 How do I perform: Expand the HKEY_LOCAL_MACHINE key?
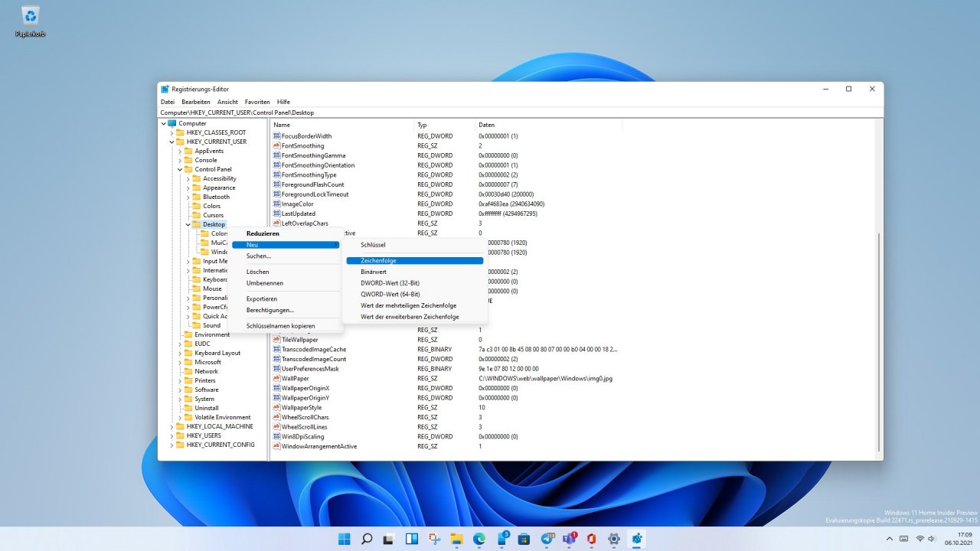coord(171,426)
